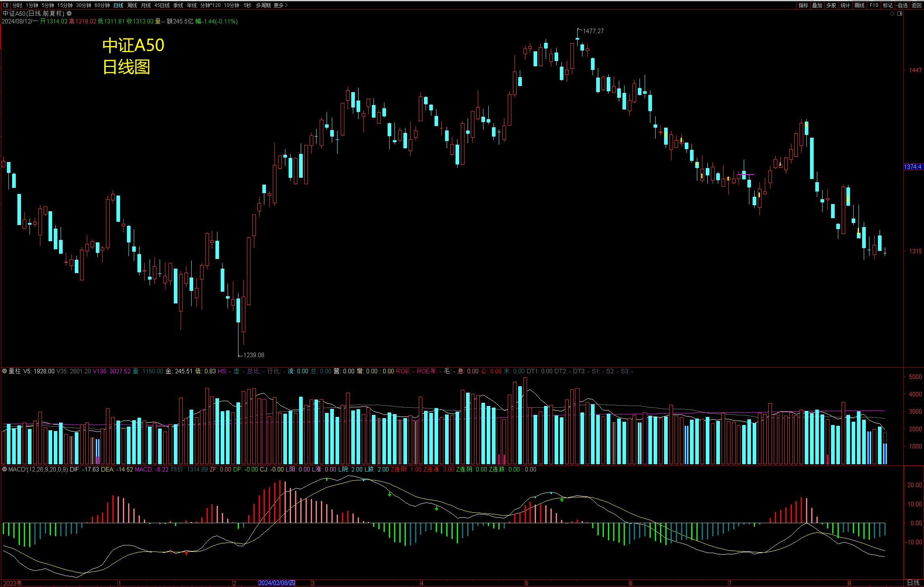Switch to 60分钟 period
924x587 pixels.
[x=102, y=5]
